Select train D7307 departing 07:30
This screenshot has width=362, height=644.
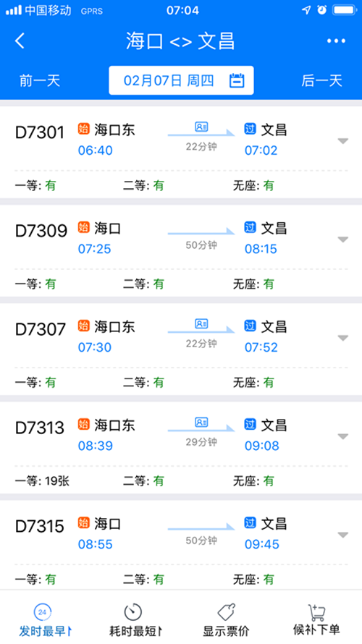181,349
